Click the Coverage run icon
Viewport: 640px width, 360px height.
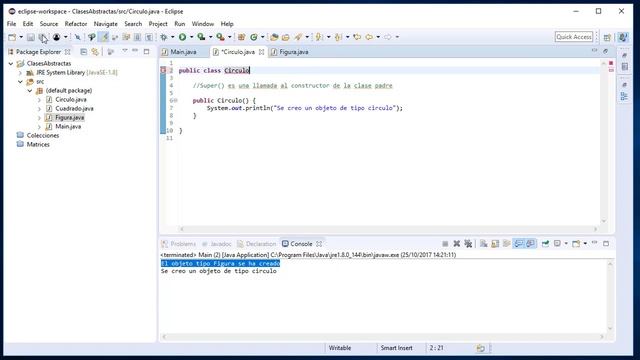(201, 37)
